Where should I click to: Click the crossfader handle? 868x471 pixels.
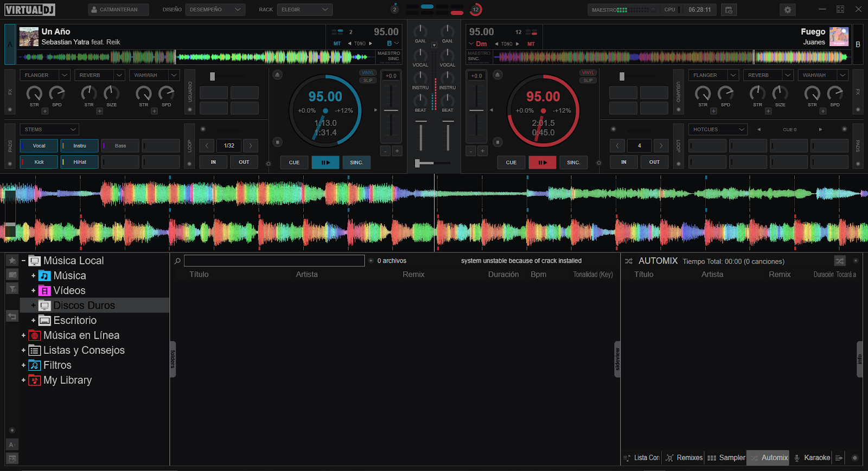click(418, 163)
